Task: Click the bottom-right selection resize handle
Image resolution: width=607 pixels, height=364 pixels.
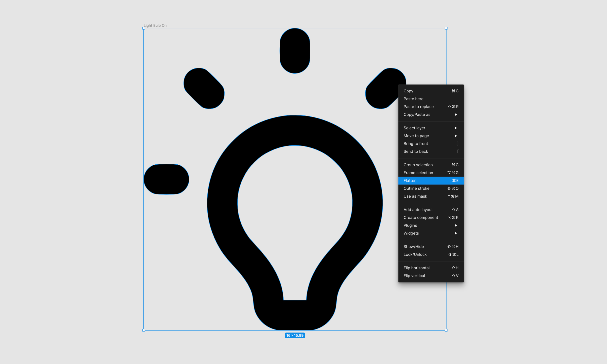Action: pos(446,330)
